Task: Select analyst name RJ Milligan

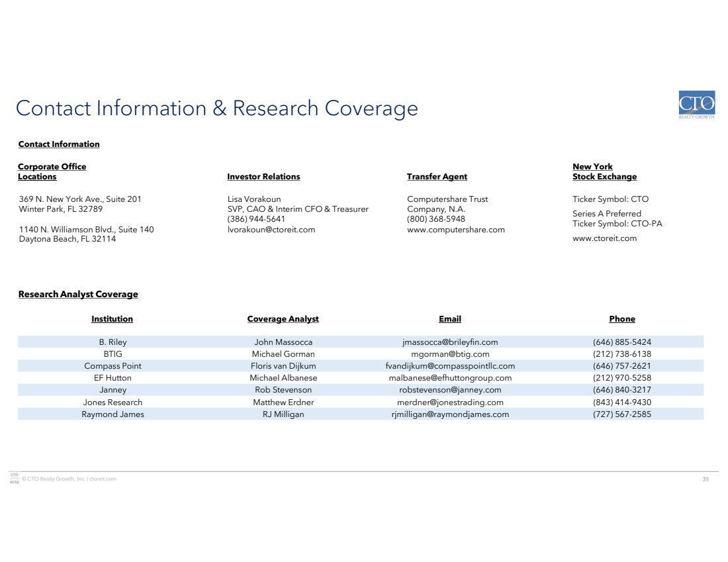Action: point(283,414)
